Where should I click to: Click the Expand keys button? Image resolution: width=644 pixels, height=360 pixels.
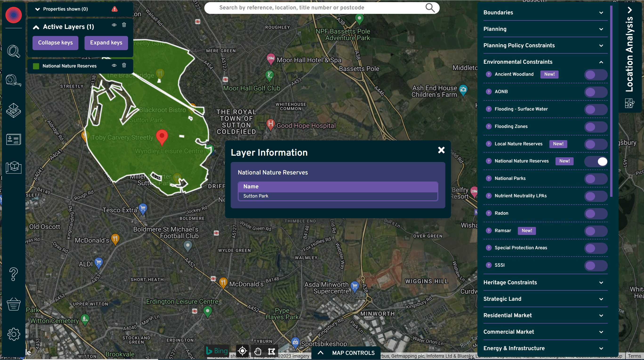(x=106, y=43)
